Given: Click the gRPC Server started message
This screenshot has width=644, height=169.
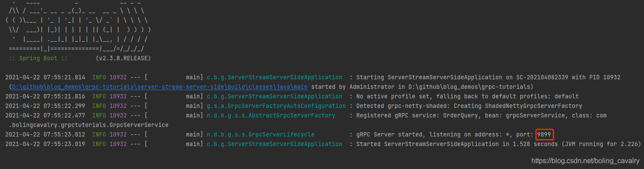Looking at the screenshot, I should point(442,134).
